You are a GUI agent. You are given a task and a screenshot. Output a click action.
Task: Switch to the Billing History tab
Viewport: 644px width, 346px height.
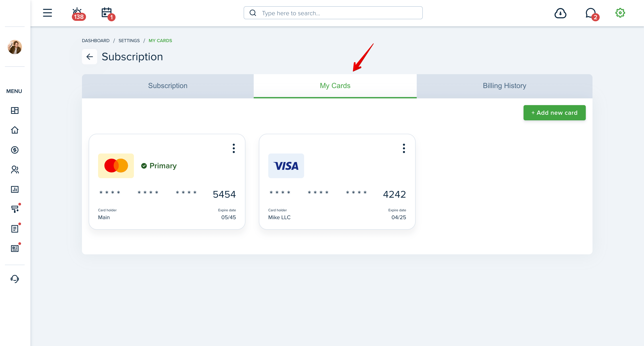coord(504,86)
